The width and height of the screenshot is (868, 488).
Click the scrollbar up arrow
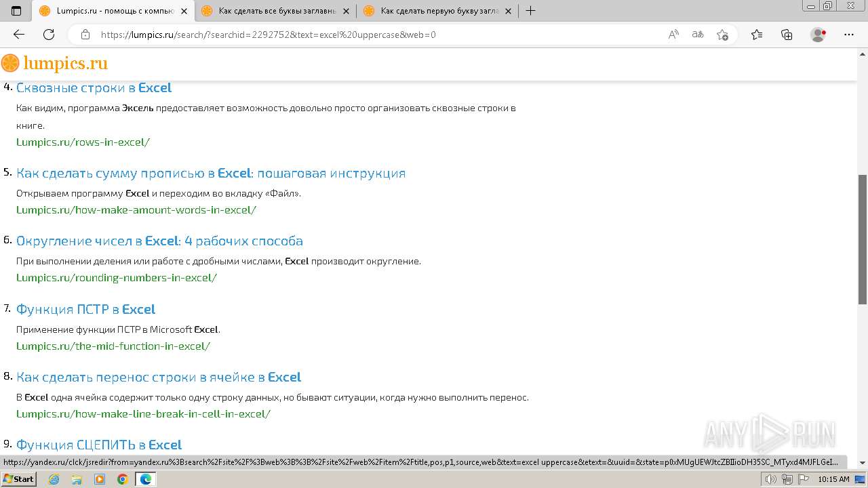(863, 54)
